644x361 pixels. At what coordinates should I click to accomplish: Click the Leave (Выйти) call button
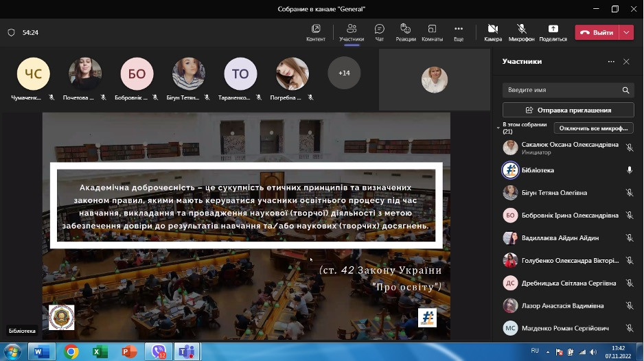[597, 32]
